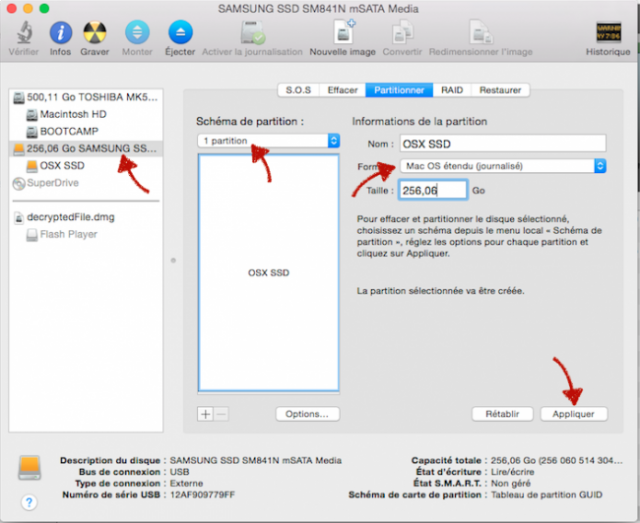The height and width of the screenshot is (523, 640).
Task: Click the Graver burn icon
Action: point(95,32)
